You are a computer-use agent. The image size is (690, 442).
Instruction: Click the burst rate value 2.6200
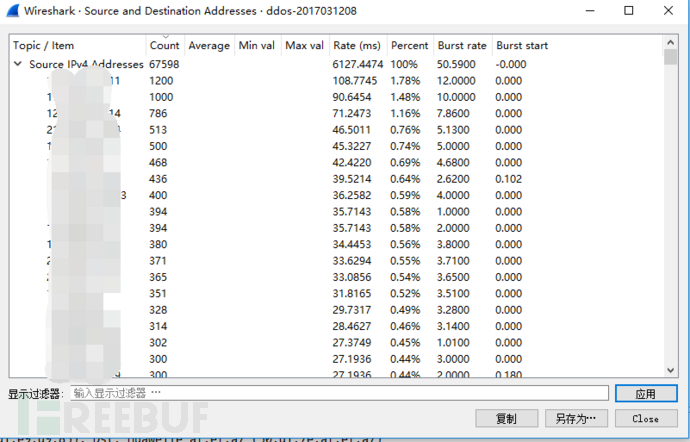pyautogui.click(x=453, y=179)
